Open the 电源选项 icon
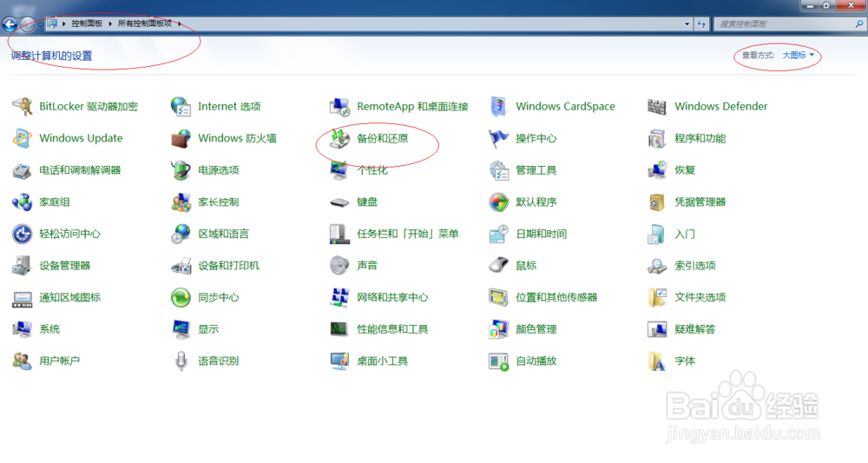 [181, 170]
